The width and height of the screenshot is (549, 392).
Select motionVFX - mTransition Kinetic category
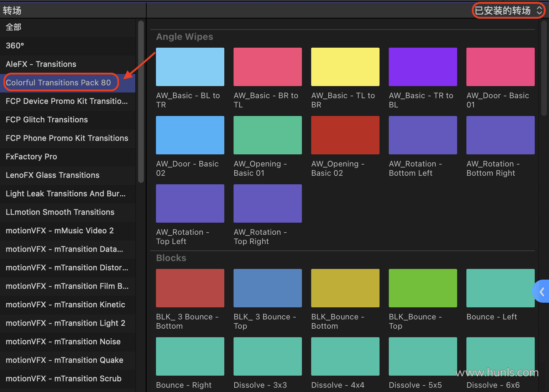[66, 304]
